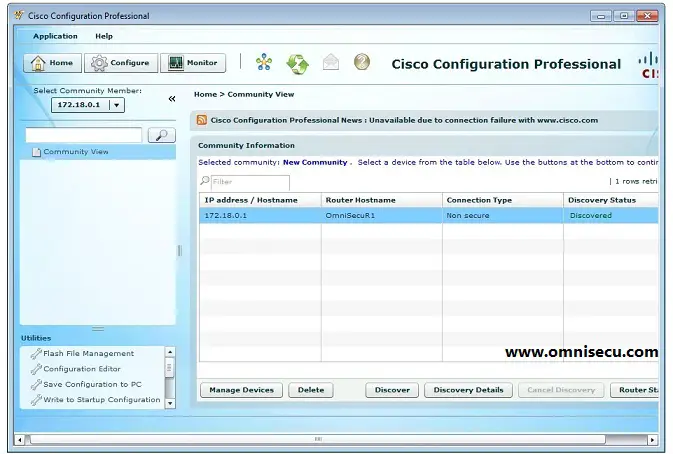This screenshot has width=673, height=454.
Task: Click the magnifier search button in left pane
Action: pos(162,135)
